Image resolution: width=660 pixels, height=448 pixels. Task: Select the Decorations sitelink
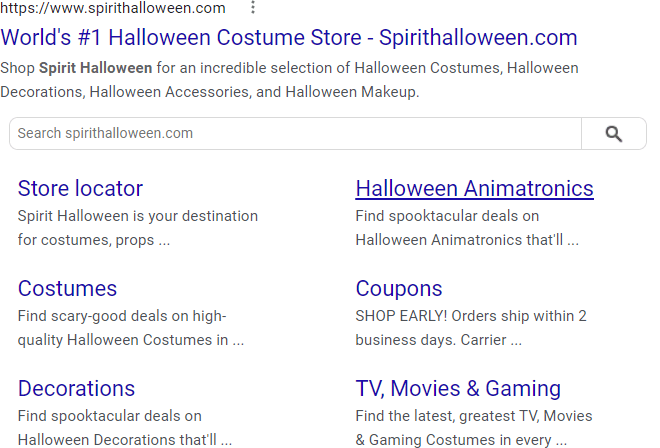[x=76, y=389]
